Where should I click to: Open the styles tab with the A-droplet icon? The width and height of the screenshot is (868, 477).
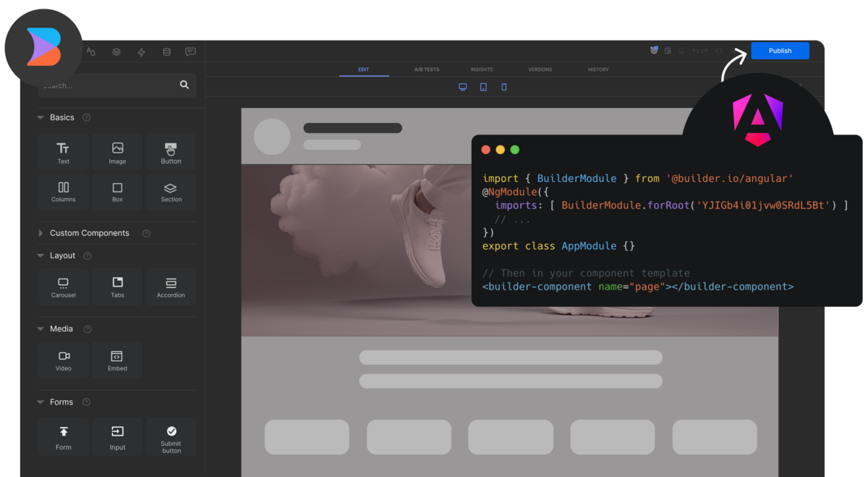tap(91, 51)
